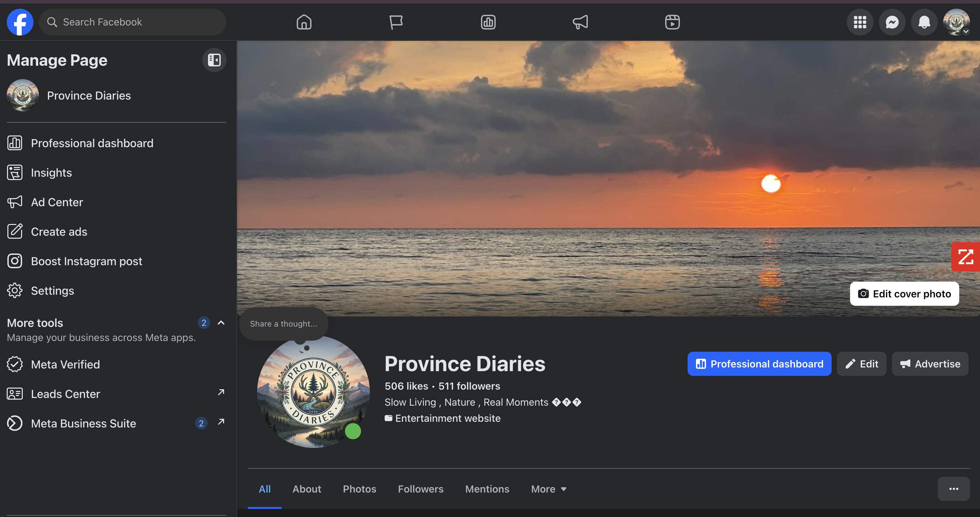Screen dimensions: 980x517
Task: Open the apps grid menu icon
Action: click(860, 22)
